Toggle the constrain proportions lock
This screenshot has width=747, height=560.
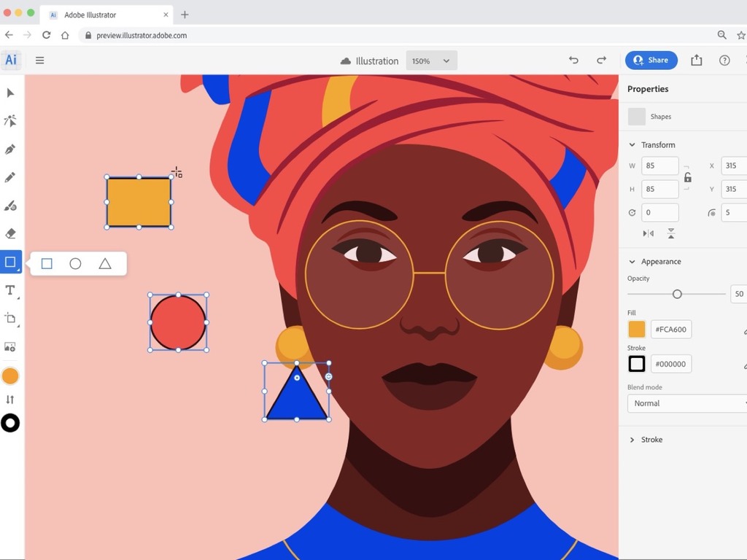point(687,178)
